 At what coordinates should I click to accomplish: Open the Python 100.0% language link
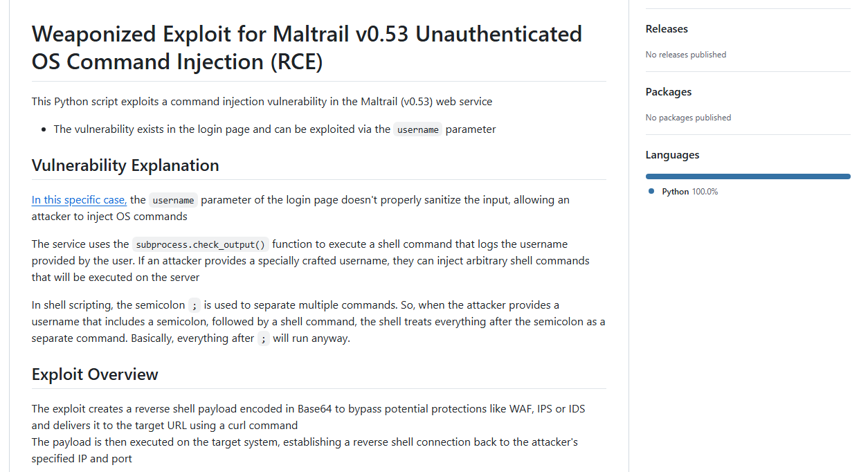click(689, 192)
